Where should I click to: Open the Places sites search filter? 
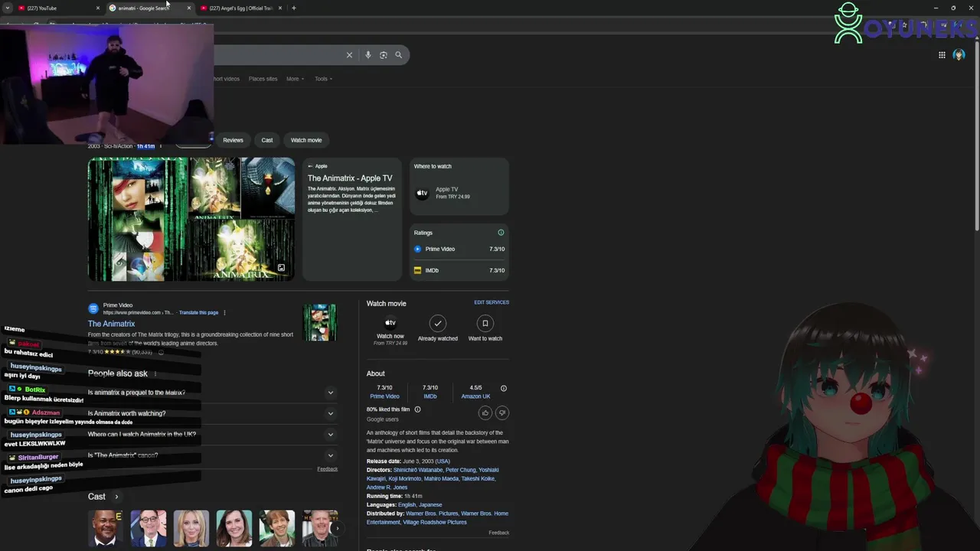263,79
